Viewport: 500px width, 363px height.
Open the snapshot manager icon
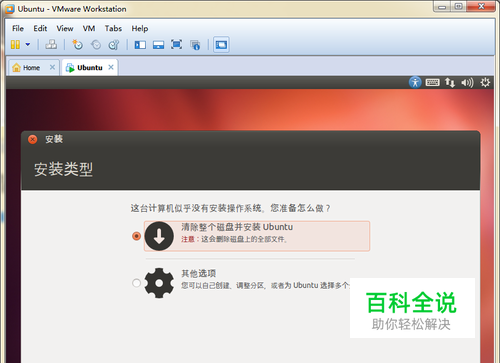[114, 44]
